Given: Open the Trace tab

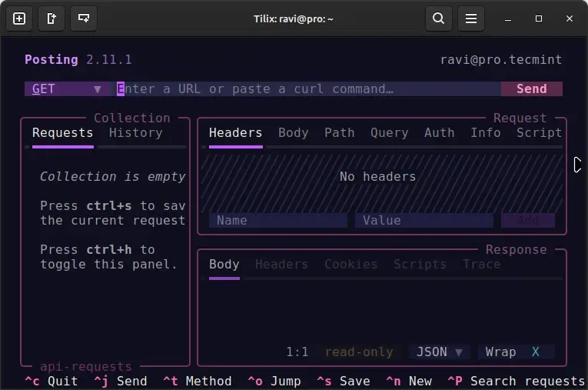Looking at the screenshot, I should [481, 265].
